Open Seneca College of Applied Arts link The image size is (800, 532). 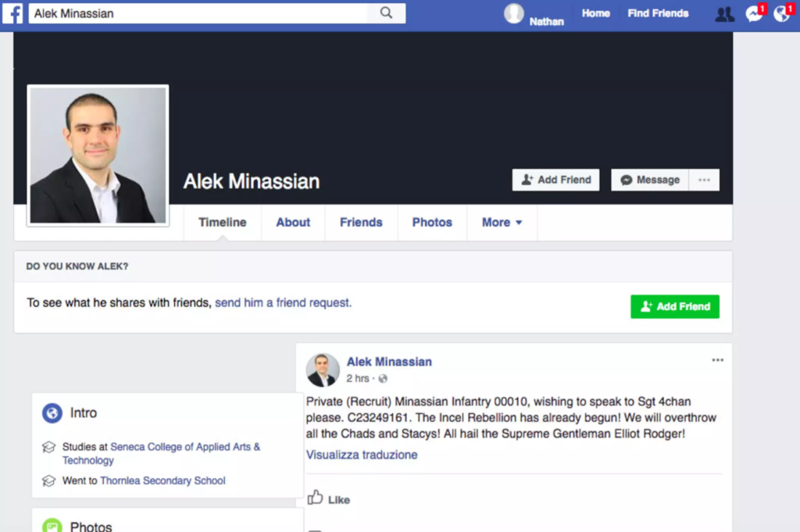[x=185, y=447]
